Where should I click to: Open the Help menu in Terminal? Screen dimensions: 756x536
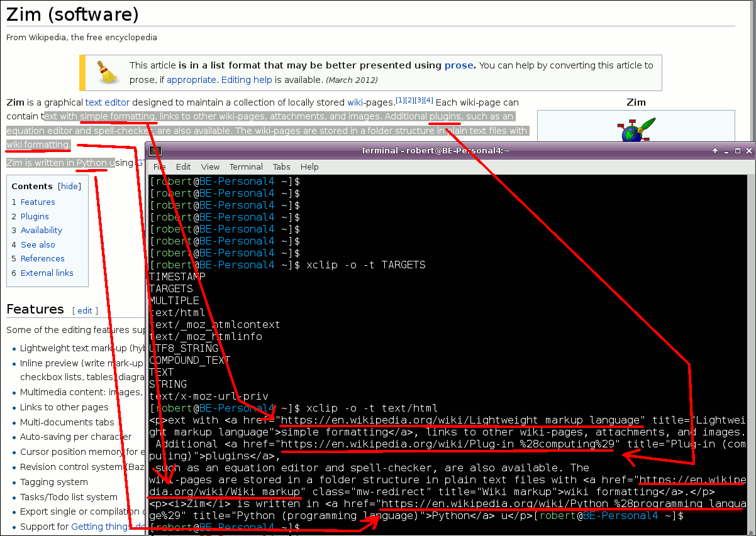pos(309,167)
